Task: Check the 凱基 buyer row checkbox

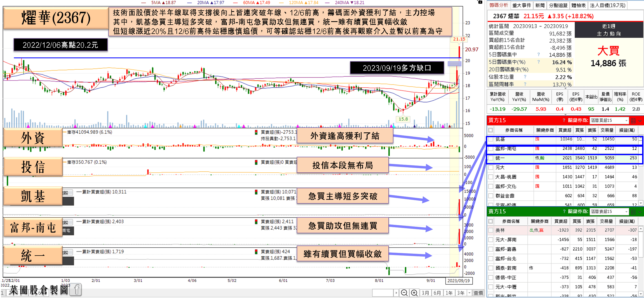Action: pos(491,139)
